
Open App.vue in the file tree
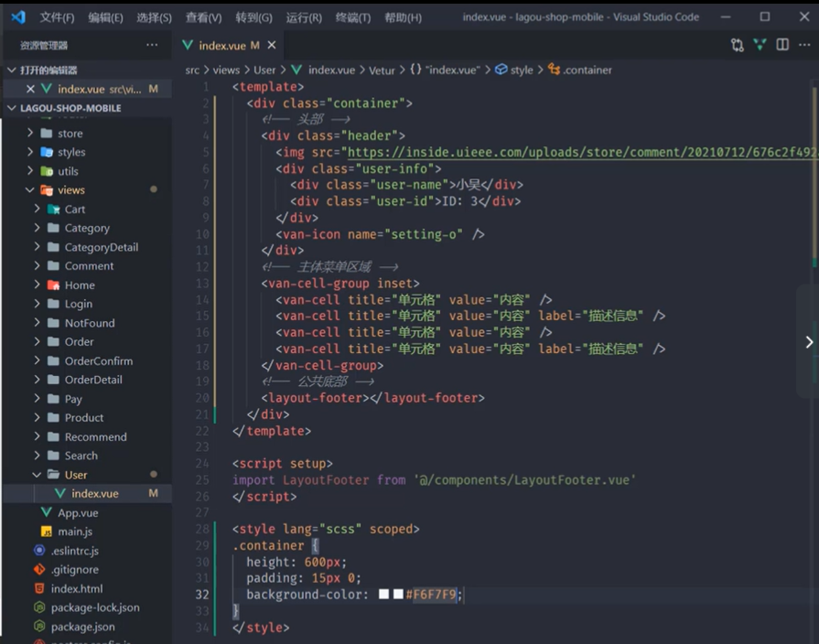[x=78, y=513]
